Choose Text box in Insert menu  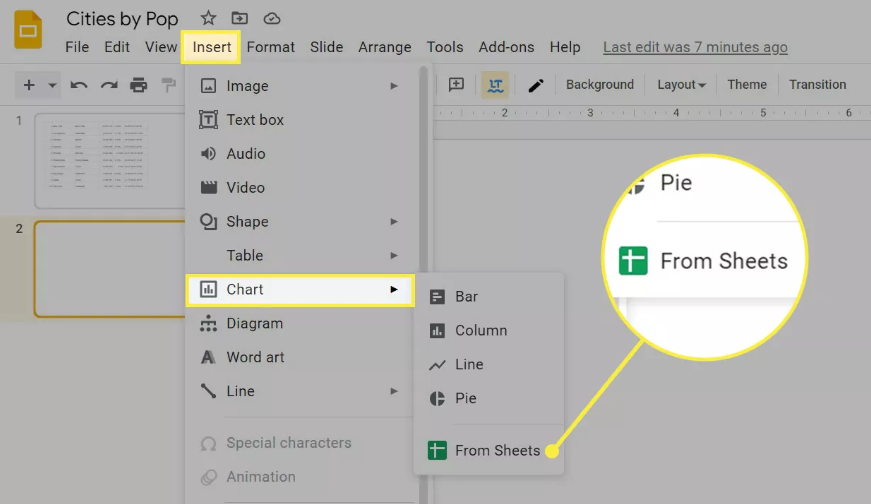pos(300,120)
